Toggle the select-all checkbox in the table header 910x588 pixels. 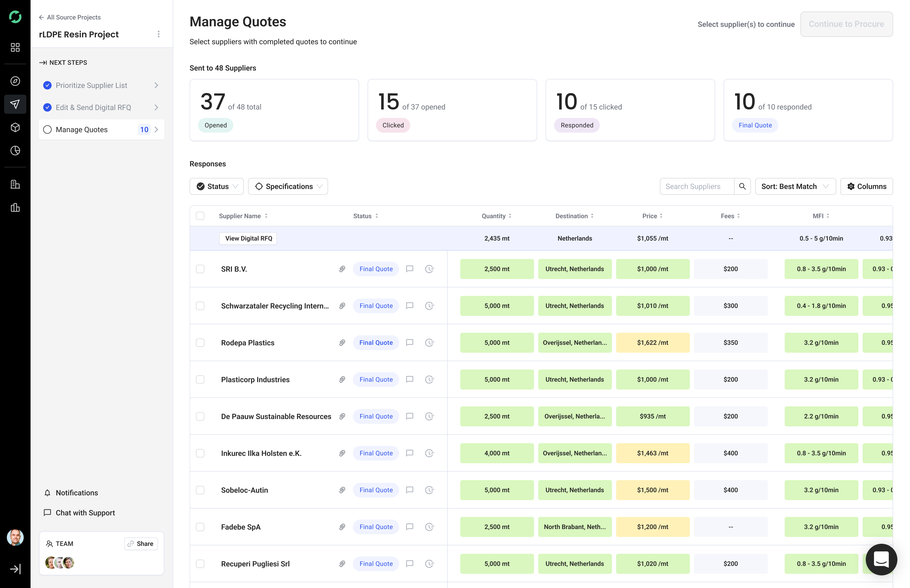200,216
